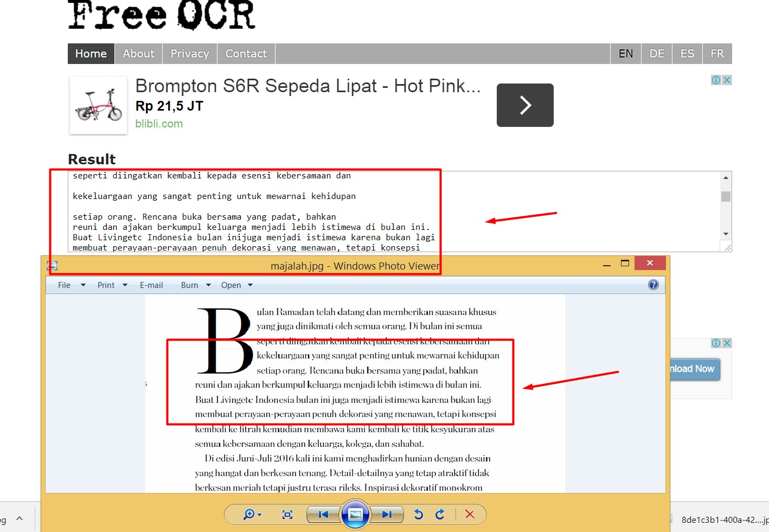
Task: Open the Photo Viewer help question mark
Action: pos(653,284)
